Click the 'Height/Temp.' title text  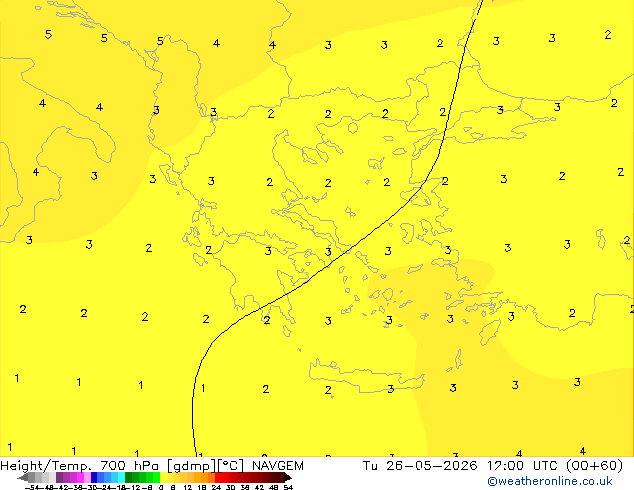[x=46, y=466]
